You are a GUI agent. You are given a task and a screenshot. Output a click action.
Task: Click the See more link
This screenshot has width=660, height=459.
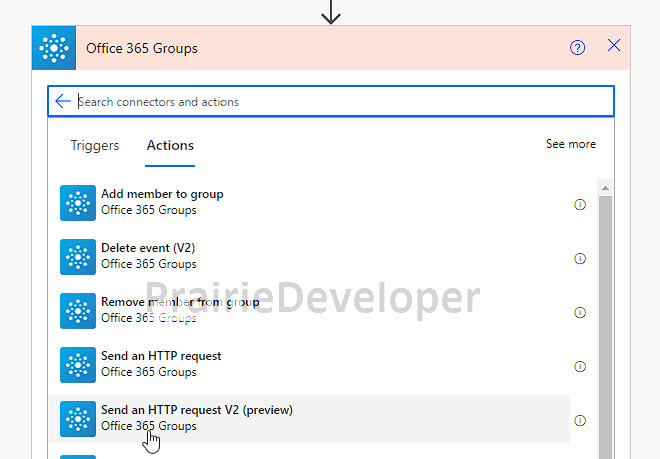[x=571, y=144]
